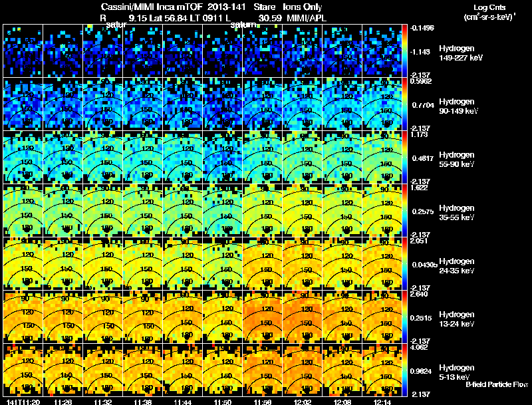Click the Hydrogen 35-55 keV label
The width and height of the screenshot is (532, 405).
pyautogui.click(x=457, y=213)
